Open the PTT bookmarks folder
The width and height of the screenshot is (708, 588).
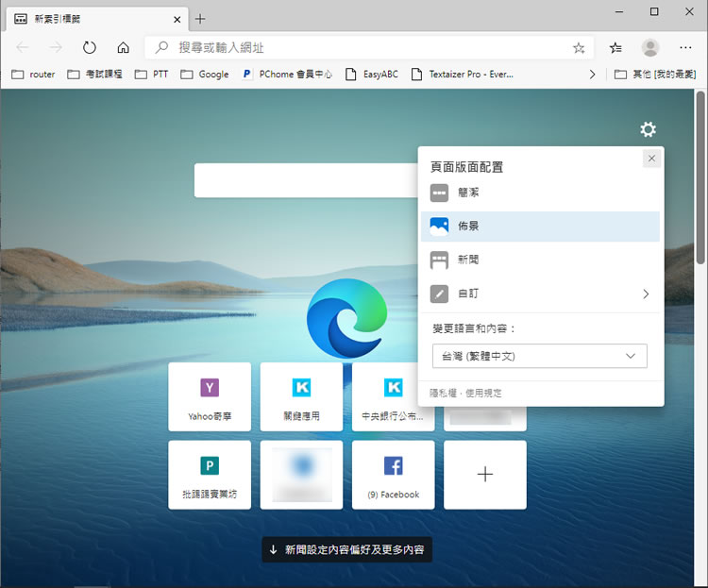pos(151,74)
